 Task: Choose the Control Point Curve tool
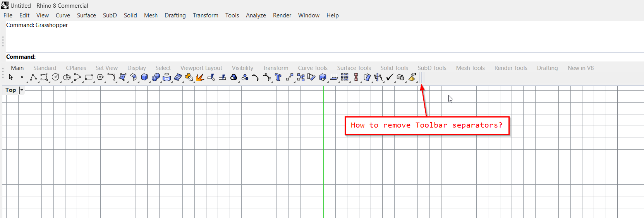(x=44, y=77)
